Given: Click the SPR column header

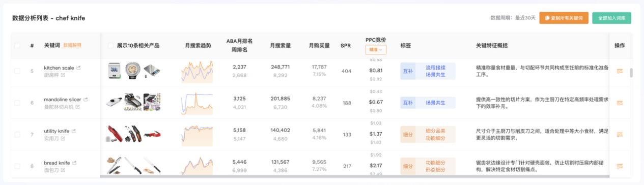Looking at the screenshot, I should 346,45.
